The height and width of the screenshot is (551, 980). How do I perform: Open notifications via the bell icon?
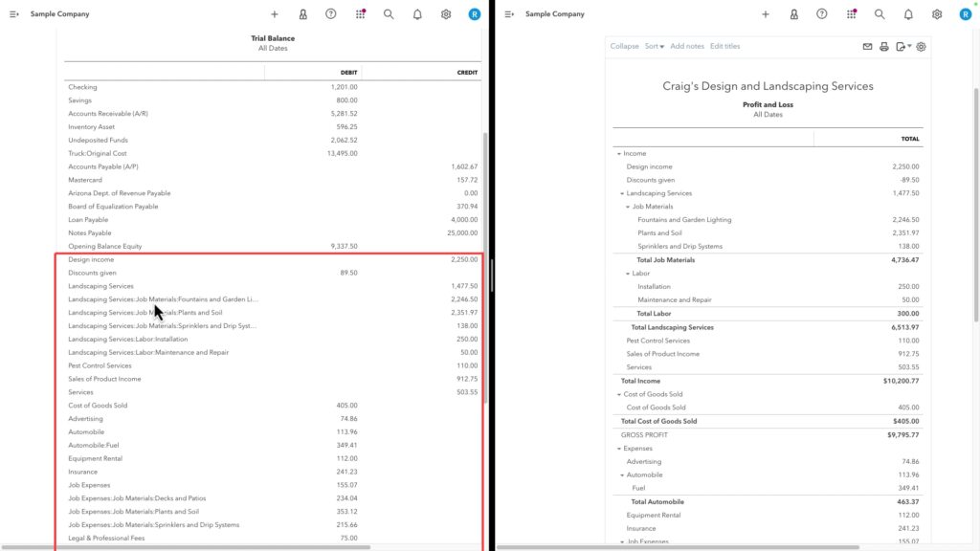pyautogui.click(x=415, y=13)
